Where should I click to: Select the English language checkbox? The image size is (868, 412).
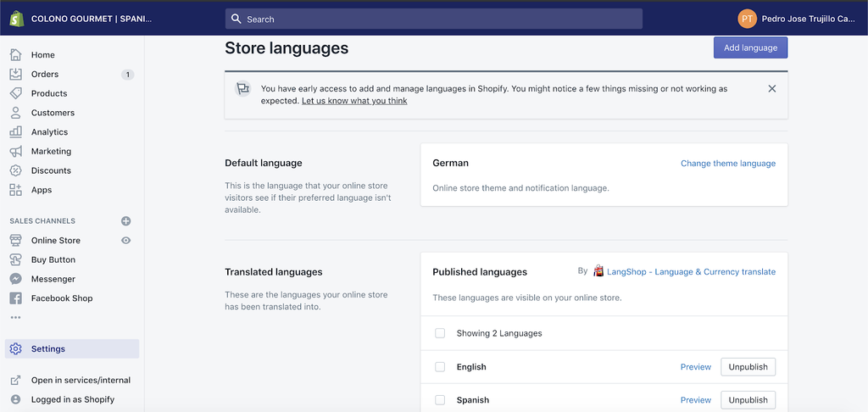(x=440, y=367)
